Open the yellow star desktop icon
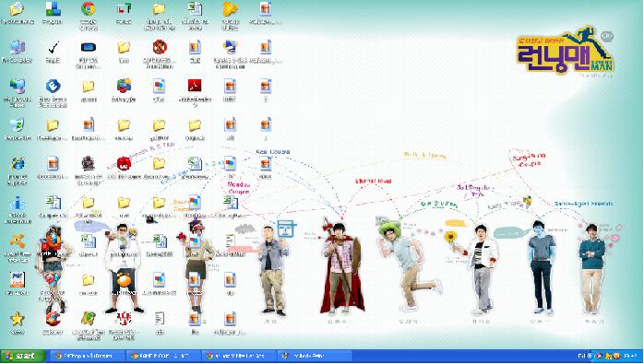Viewport: 644px width, 364px height. coord(18,319)
